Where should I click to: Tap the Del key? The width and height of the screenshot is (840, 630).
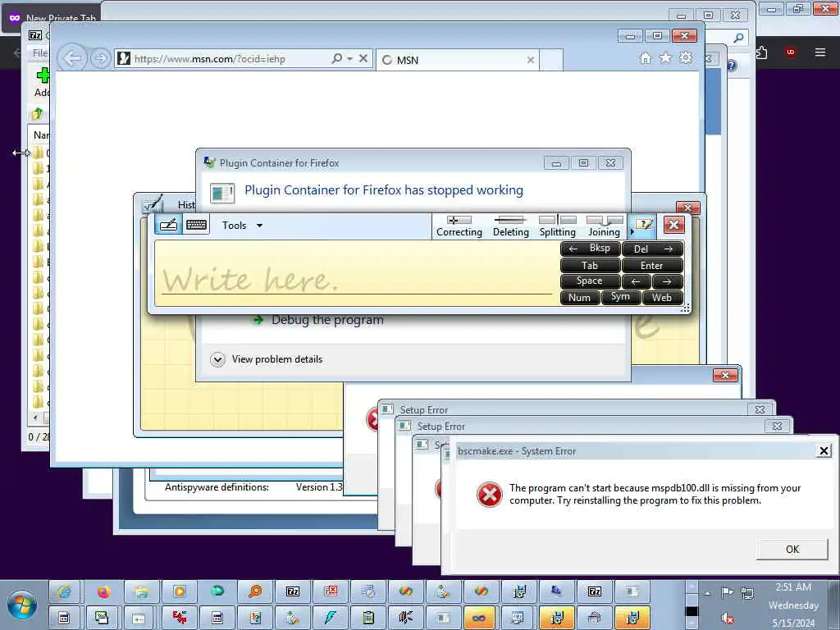[652, 249]
